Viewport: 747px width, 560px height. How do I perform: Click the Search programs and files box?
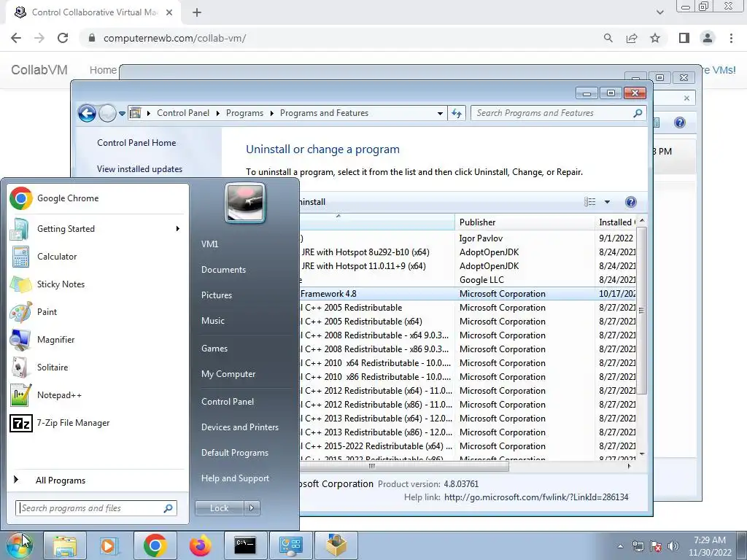tap(96, 508)
